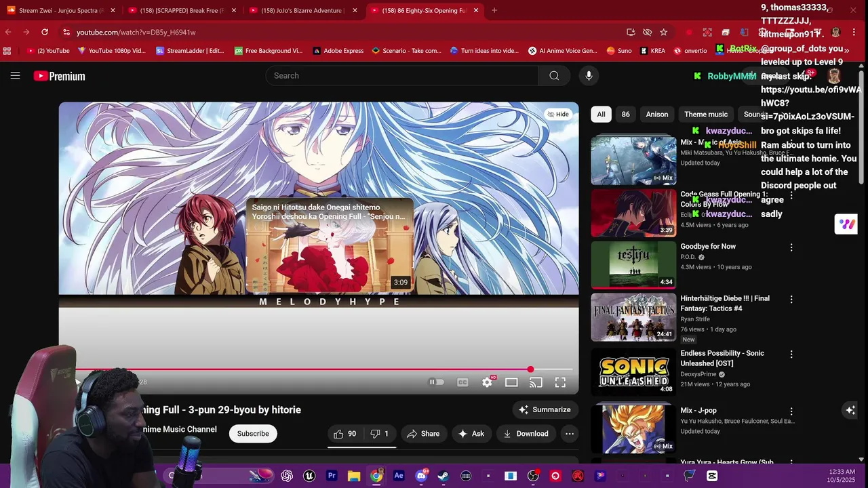Screen dimensions: 868x488
Task: Bookmark this tab with star icon
Action: click(x=663, y=32)
